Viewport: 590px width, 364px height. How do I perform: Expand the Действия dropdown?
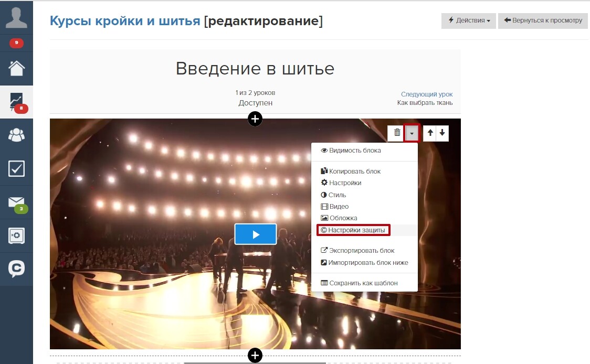(468, 20)
